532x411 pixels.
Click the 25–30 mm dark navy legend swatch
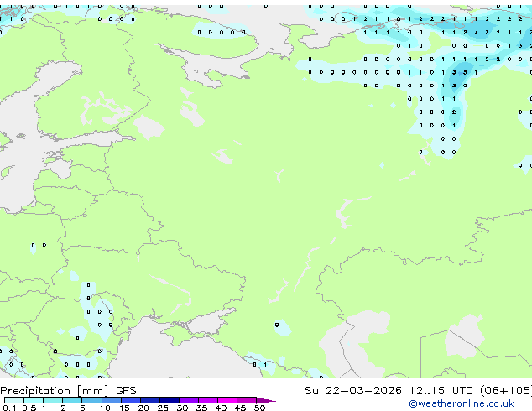point(170,400)
